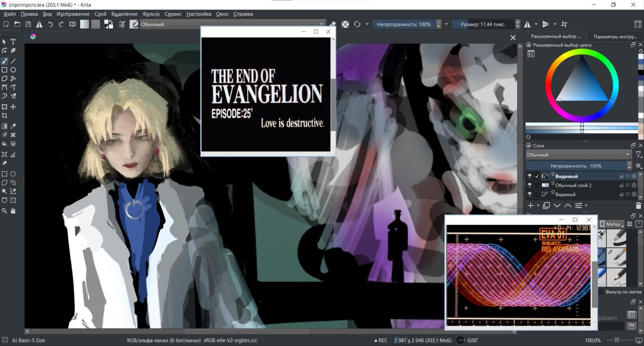Screen dimensions: 644x346
Task: Select the Gradient tool
Action: point(4,126)
